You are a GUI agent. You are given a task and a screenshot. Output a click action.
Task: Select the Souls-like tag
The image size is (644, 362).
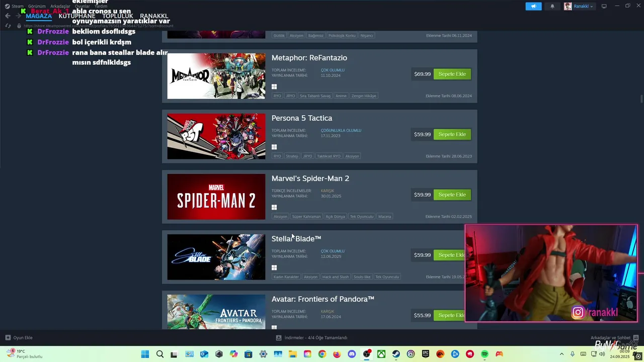tap(362, 277)
